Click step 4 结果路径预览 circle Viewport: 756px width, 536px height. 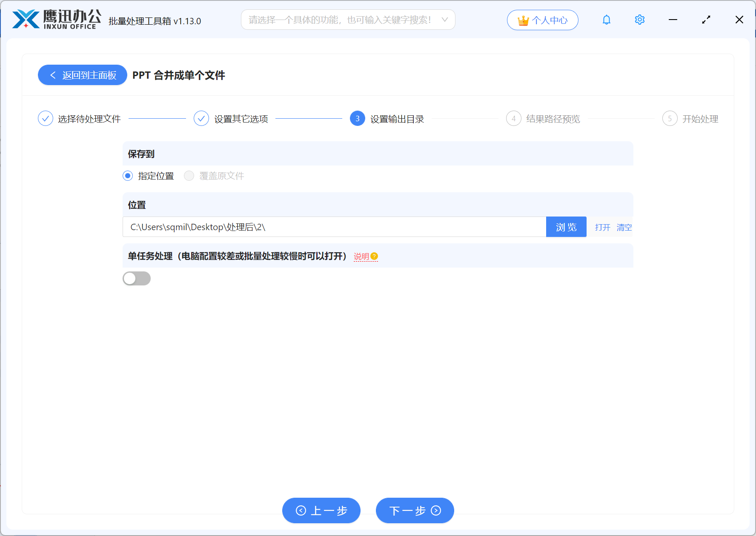click(x=514, y=119)
